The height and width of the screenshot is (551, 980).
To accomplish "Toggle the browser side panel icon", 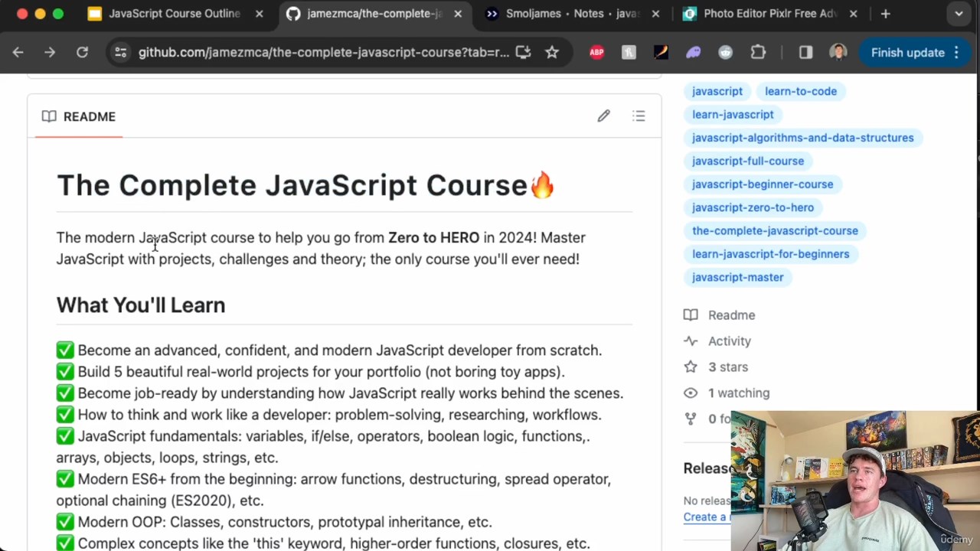I will click(805, 52).
